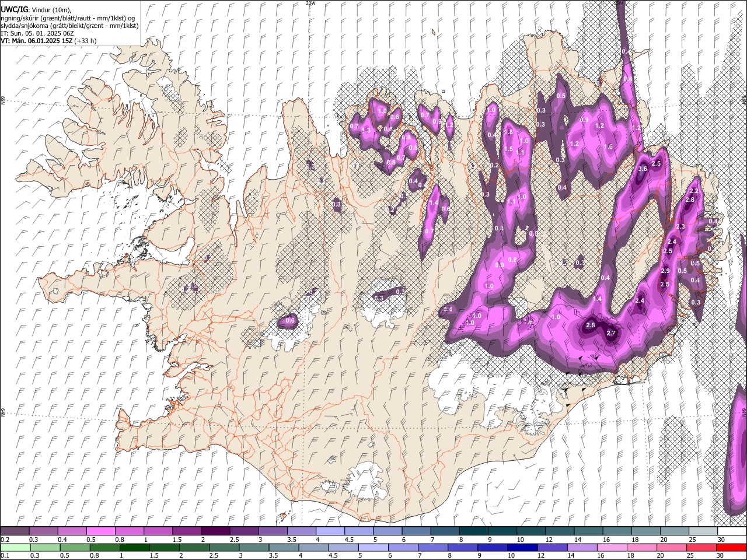This screenshot has width=747, height=560.
Task: Pick the 0.2 swatch in the purple snow scale
Action: (15, 531)
